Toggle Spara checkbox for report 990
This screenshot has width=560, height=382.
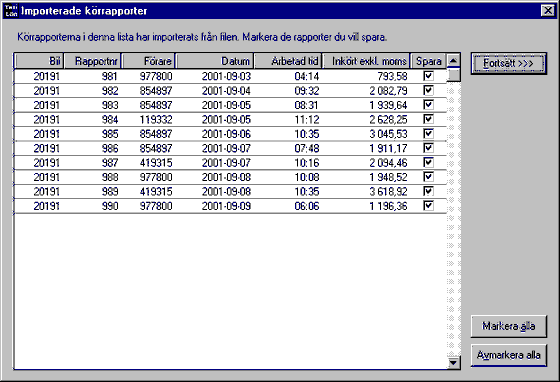tap(428, 206)
